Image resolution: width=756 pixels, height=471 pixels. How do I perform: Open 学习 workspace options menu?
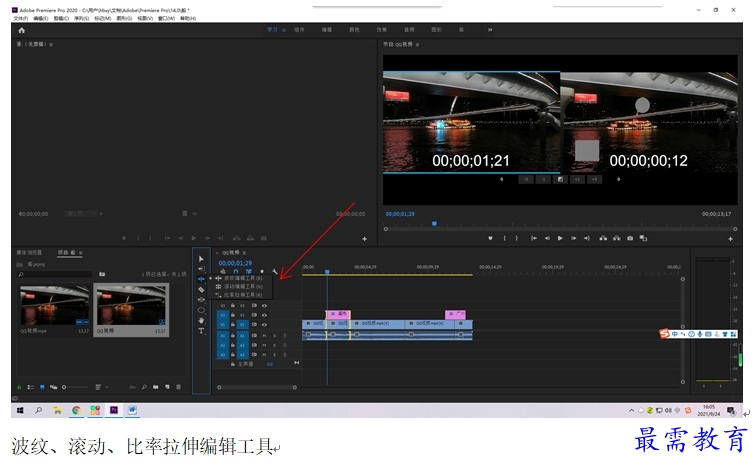pos(284,30)
